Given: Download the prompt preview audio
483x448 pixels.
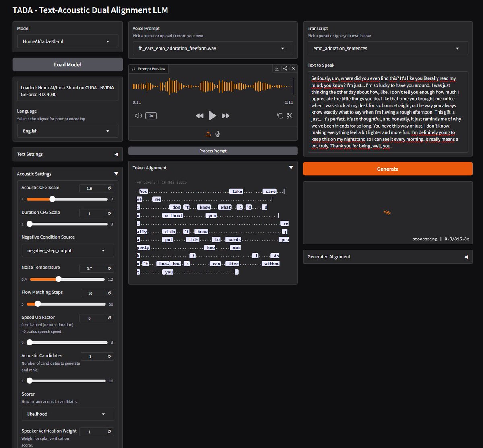Looking at the screenshot, I should coord(277,69).
